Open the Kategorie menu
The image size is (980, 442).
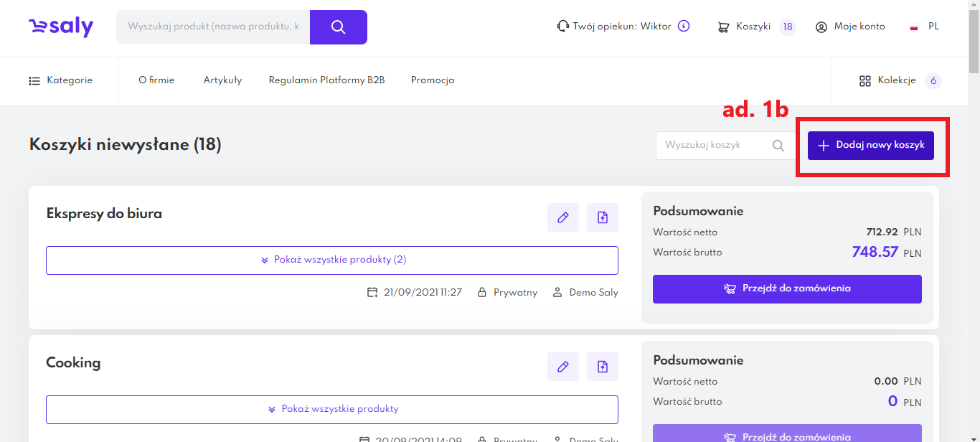(61, 80)
